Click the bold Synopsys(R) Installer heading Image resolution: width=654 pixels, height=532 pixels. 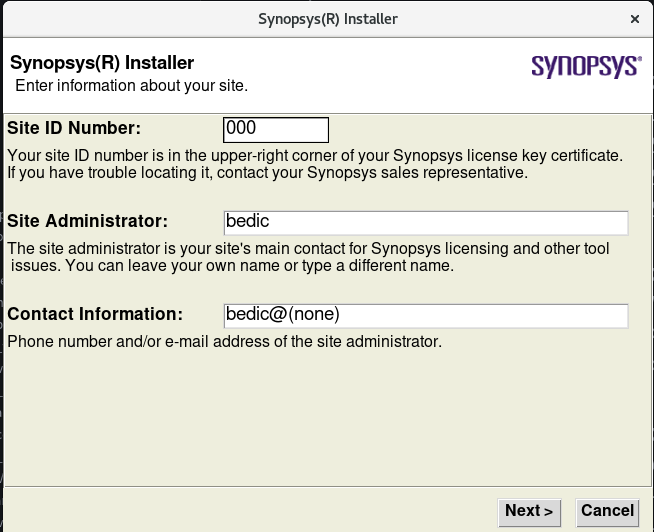[x=102, y=64]
